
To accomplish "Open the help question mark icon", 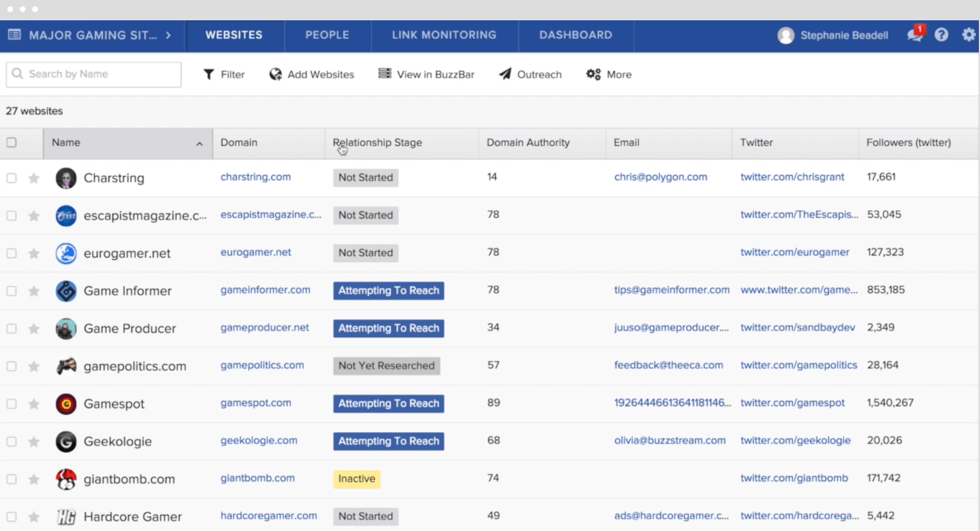I will point(941,35).
